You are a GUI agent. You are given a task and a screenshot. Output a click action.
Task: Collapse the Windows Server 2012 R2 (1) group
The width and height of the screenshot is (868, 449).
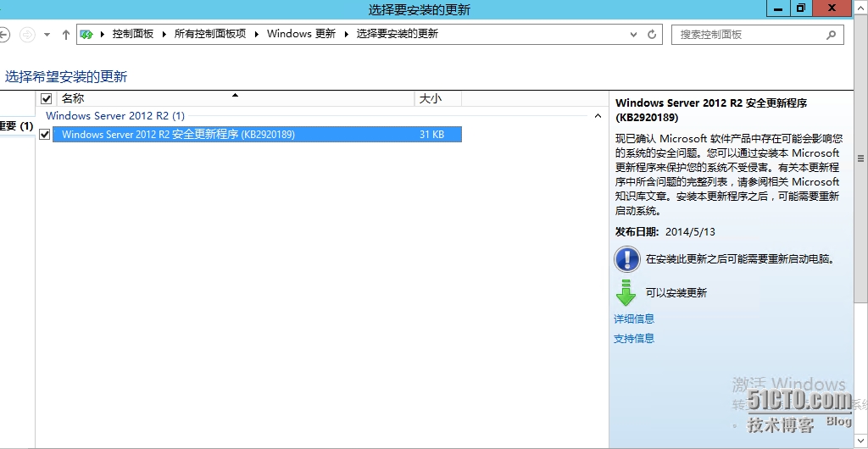tap(598, 116)
